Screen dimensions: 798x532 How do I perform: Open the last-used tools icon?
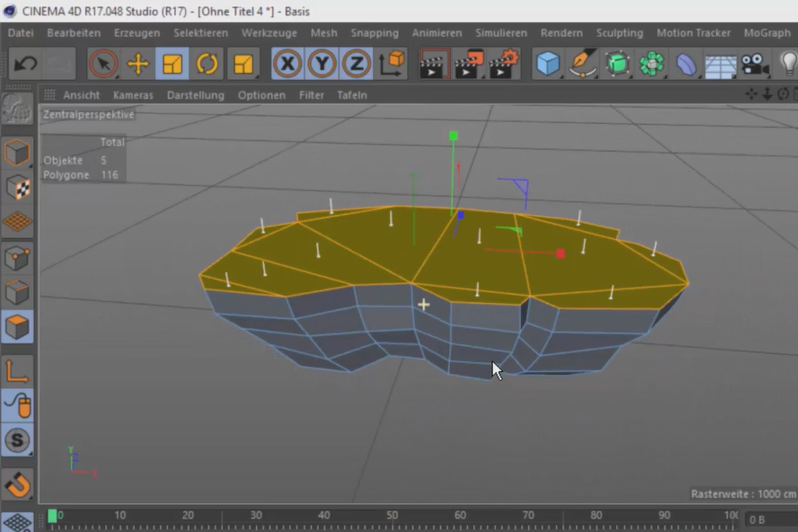tap(243, 64)
